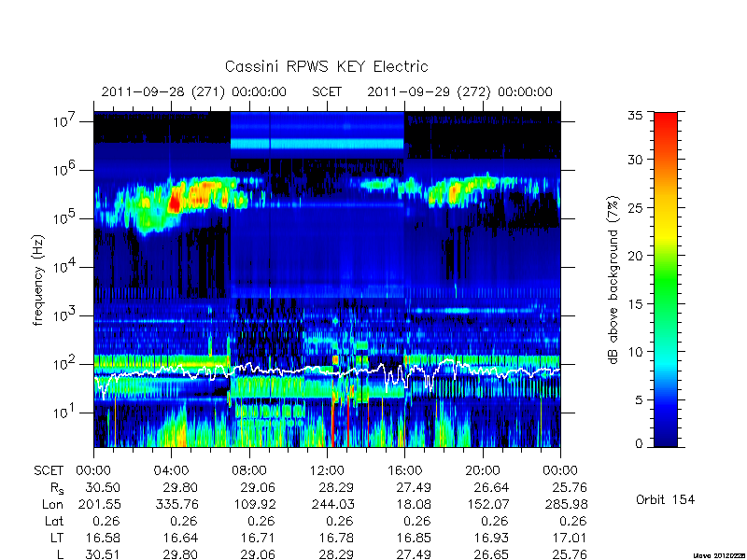Click the color scale value '0'

click(639, 443)
